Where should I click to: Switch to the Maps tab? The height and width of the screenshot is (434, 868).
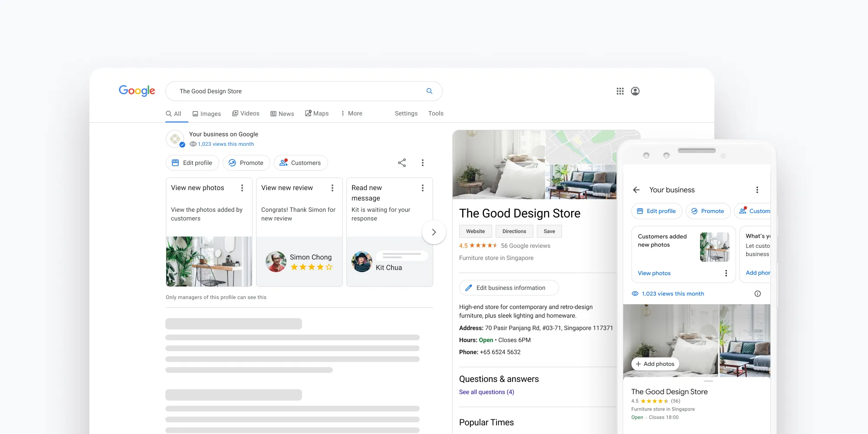(x=317, y=113)
